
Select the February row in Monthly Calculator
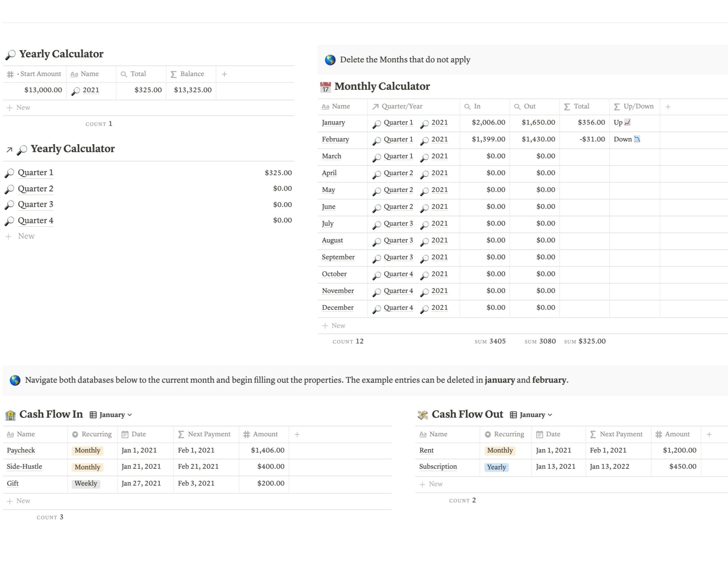(x=334, y=139)
